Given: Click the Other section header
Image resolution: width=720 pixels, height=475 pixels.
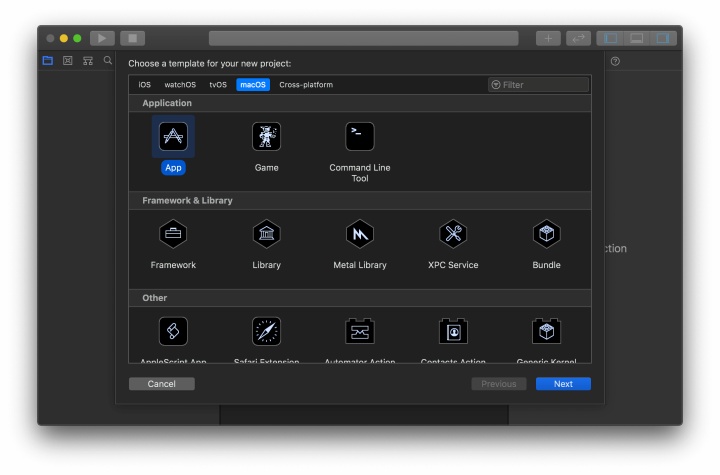Looking at the screenshot, I should pos(360,298).
